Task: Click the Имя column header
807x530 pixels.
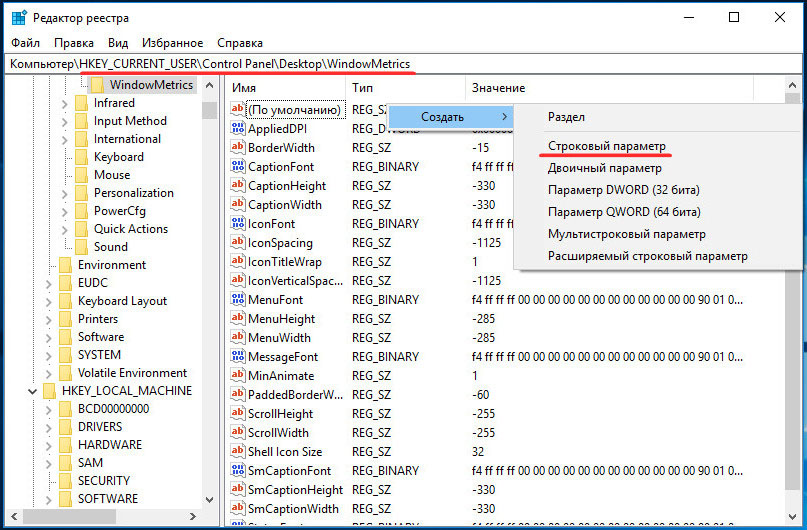Action: [x=286, y=88]
